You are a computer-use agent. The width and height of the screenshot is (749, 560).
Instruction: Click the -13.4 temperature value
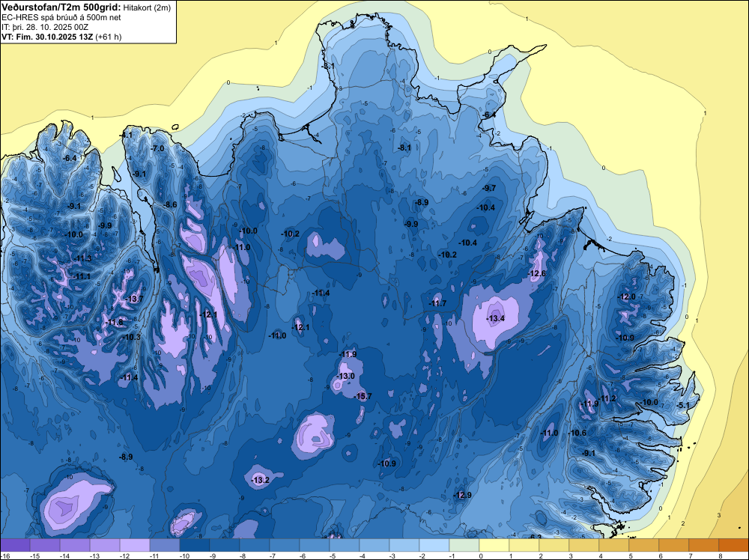(x=495, y=318)
